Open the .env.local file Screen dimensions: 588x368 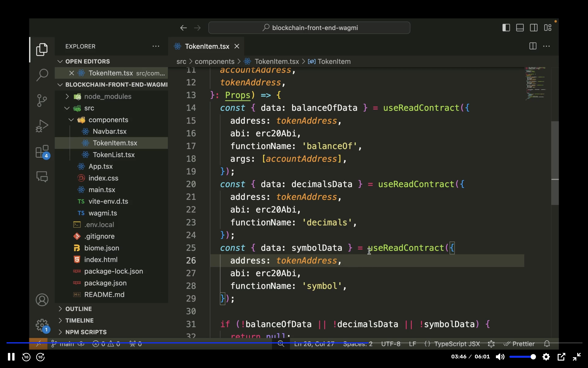[x=111, y=225]
